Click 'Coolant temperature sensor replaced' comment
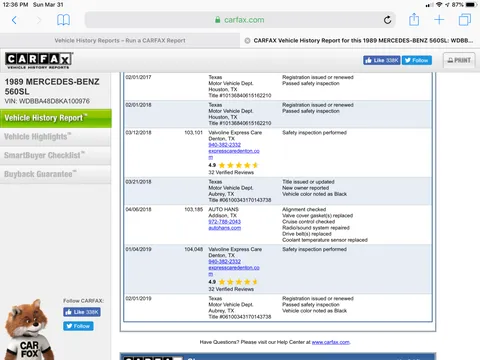 click(x=325, y=240)
